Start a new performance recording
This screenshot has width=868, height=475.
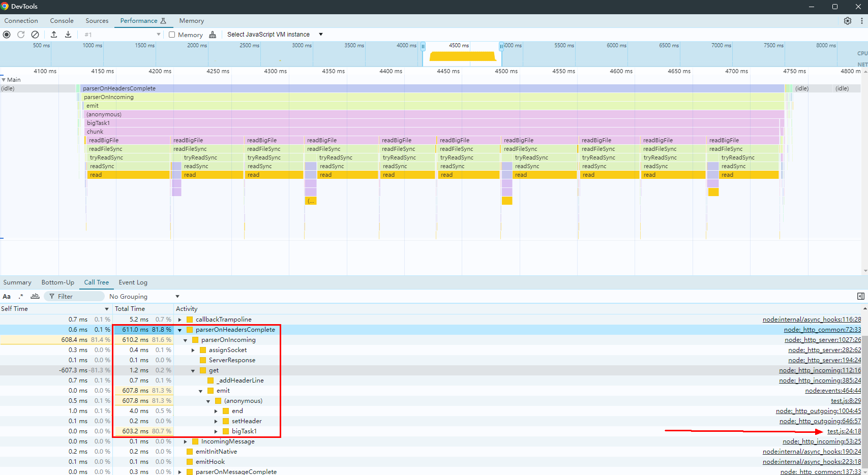(7, 34)
